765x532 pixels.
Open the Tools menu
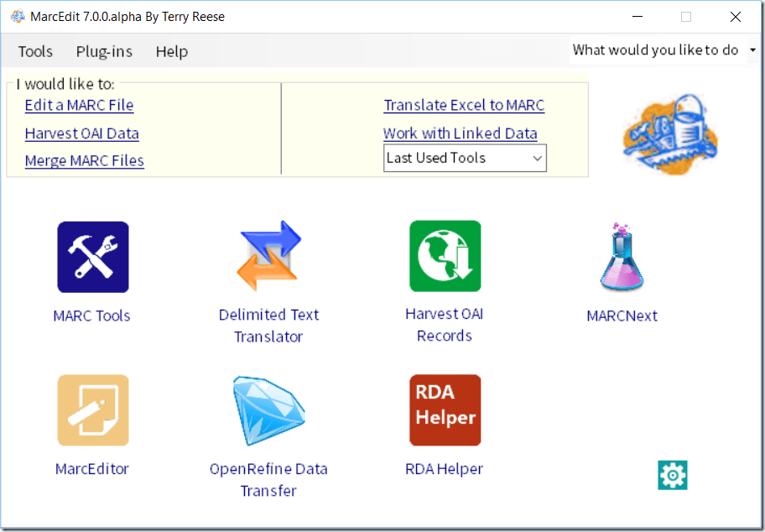pos(35,51)
